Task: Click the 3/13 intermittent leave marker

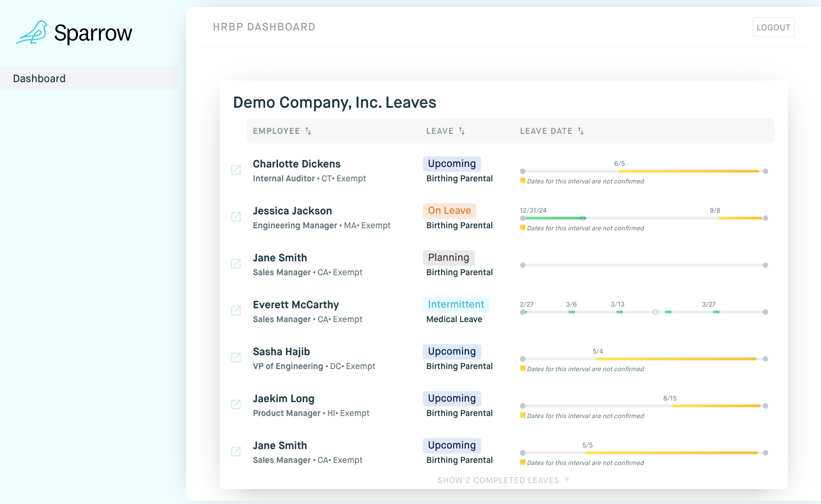Action: point(619,311)
